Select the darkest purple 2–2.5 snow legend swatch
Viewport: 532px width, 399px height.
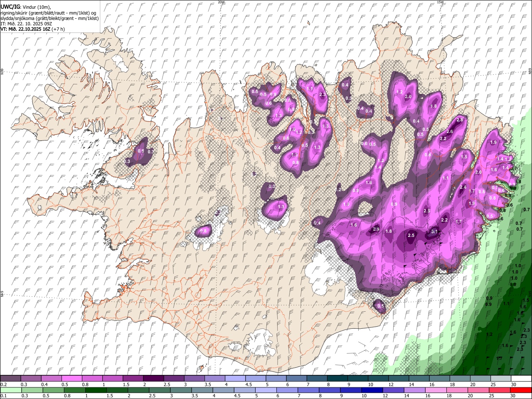pos(153,379)
